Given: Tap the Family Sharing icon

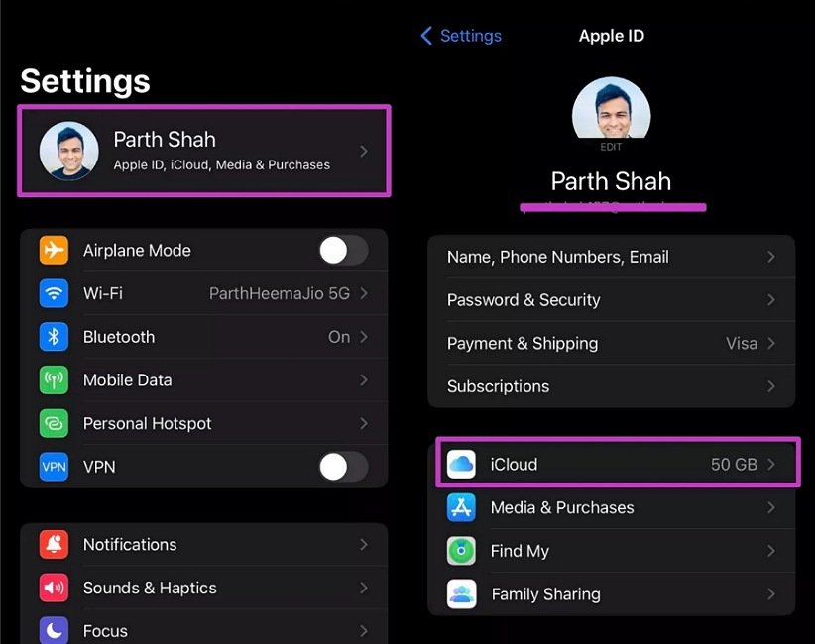Looking at the screenshot, I should tap(462, 594).
